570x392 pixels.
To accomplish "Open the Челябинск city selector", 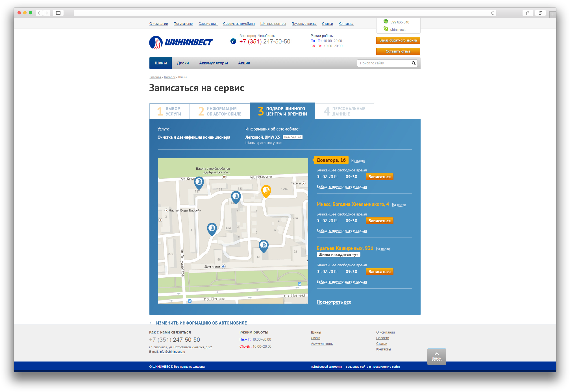I will [266, 36].
